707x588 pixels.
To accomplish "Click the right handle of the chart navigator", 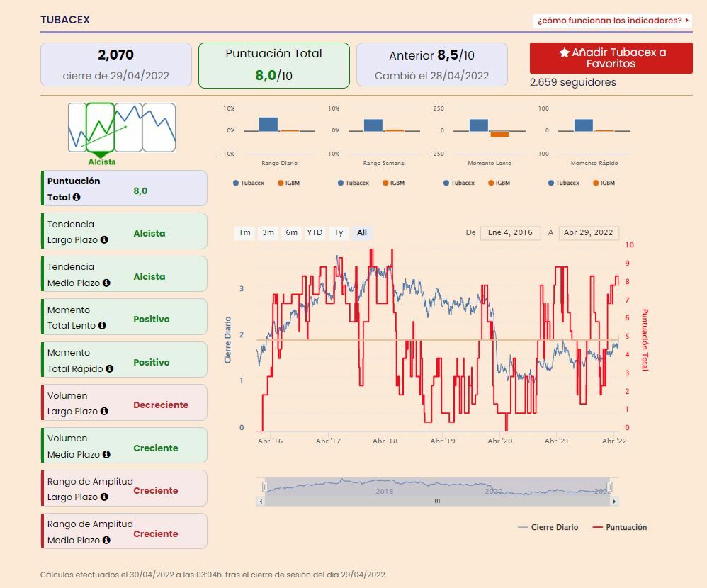I will pos(610,487).
